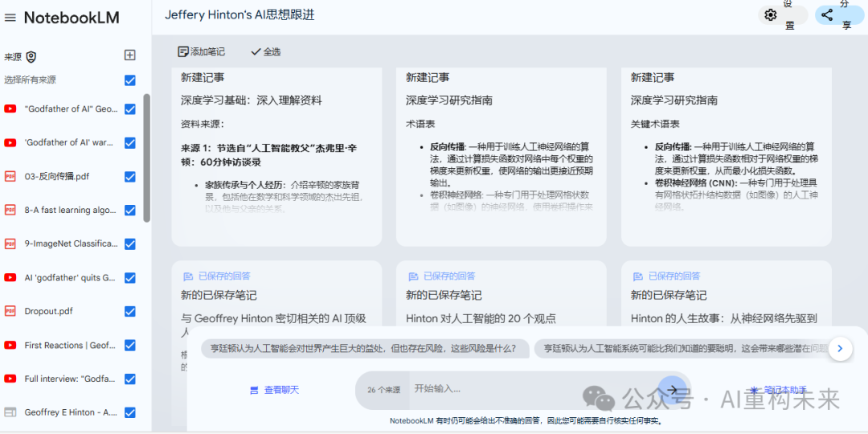Click YouTube icon for 'Godfather of AI' war... source

pos(10,143)
